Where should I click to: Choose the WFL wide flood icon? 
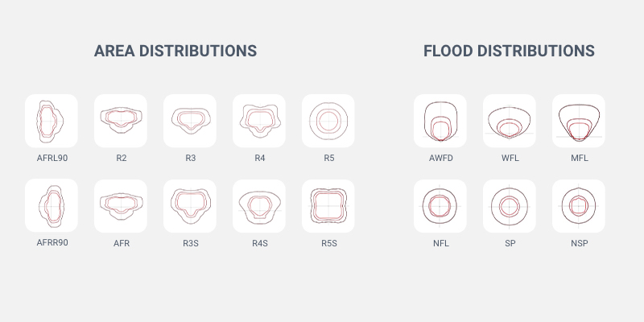510,121
